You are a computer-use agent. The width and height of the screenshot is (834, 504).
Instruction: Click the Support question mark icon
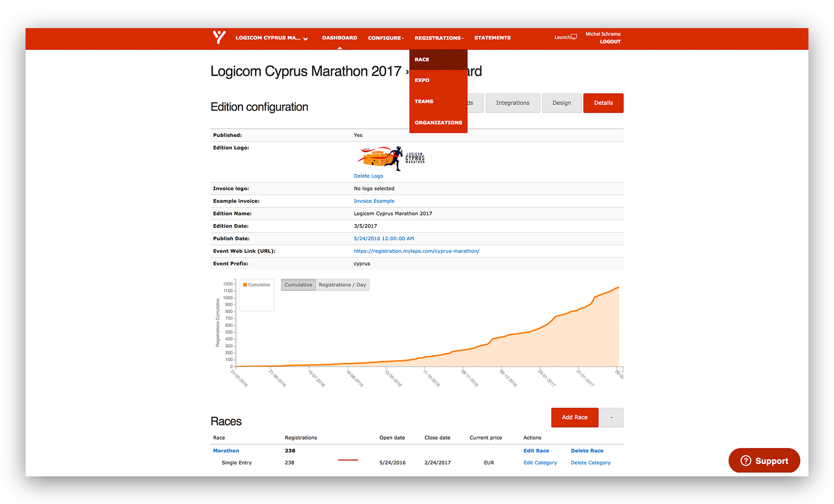pyautogui.click(x=746, y=461)
